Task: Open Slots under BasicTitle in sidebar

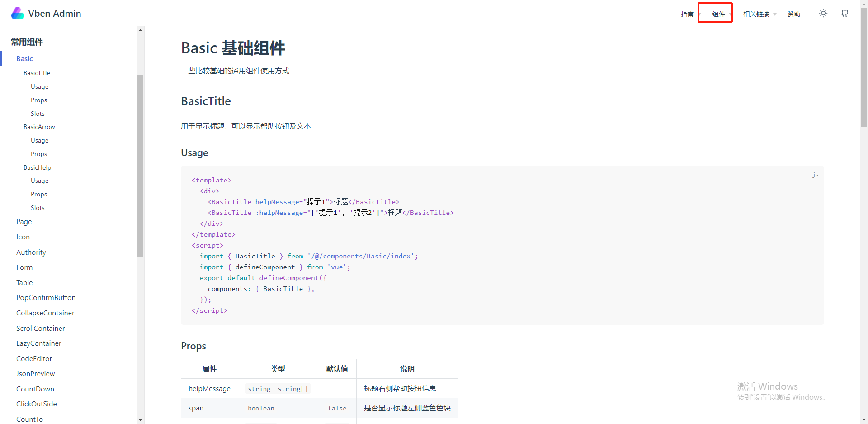Action: click(38, 114)
